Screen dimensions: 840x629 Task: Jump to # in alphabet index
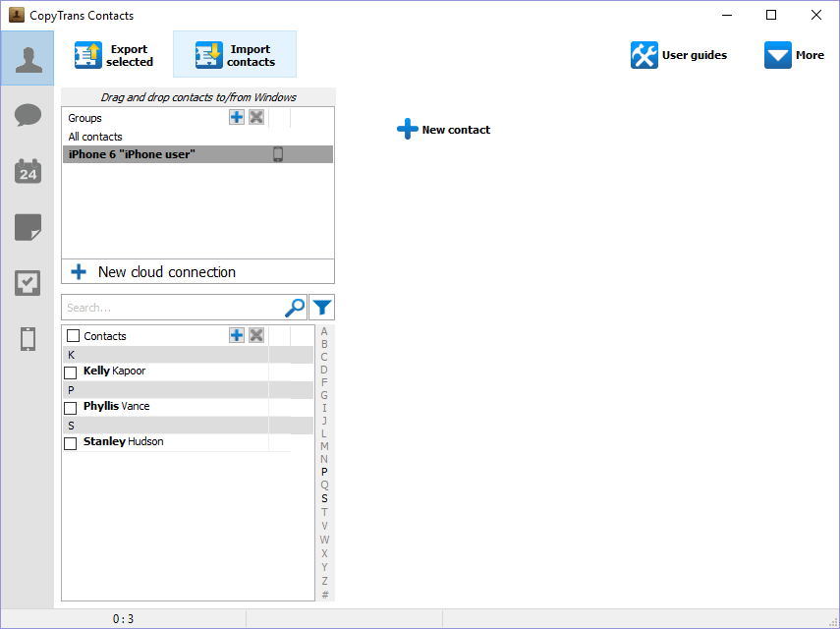[324, 595]
